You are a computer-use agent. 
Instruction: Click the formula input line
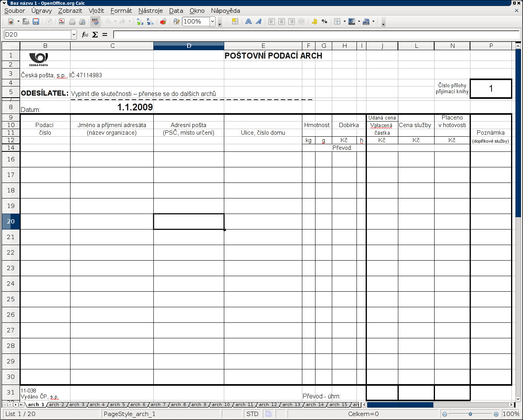pos(315,35)
